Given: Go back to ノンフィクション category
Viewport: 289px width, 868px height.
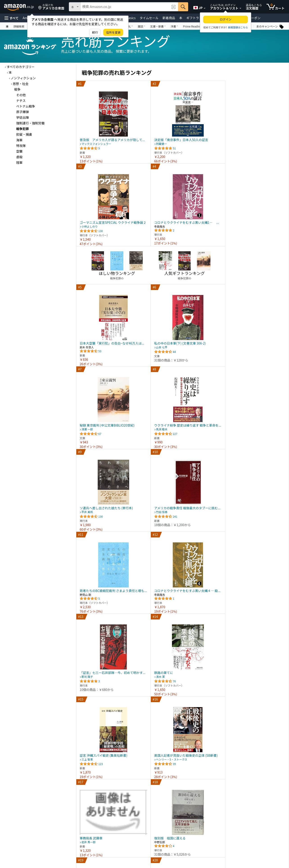Looking at the screenshot, I should [x=23, y=78].
